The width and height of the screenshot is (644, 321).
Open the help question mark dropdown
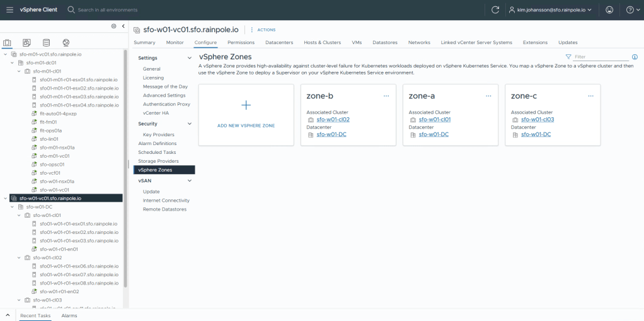tap(630, 10)
